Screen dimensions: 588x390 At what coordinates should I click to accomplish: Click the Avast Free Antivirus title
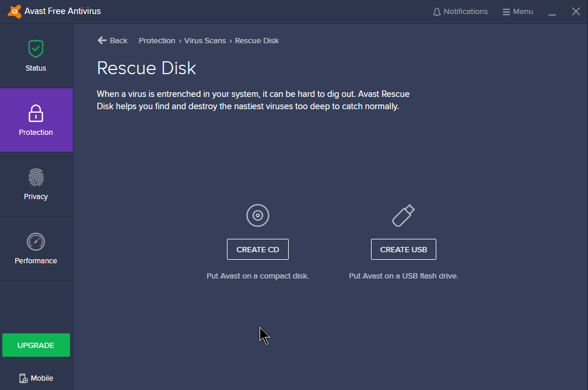pyautogui.click(x=62, y=11)
